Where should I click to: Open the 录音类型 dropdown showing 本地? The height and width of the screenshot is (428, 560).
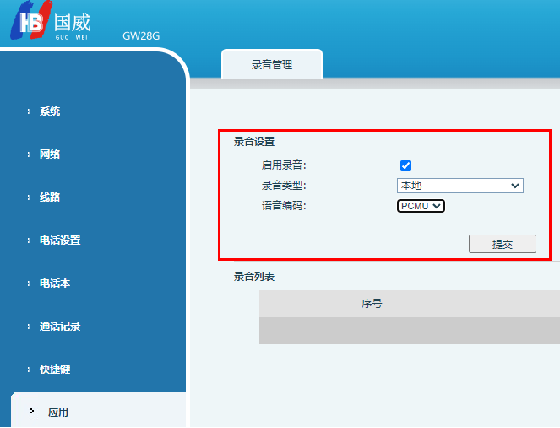point(460,186)
